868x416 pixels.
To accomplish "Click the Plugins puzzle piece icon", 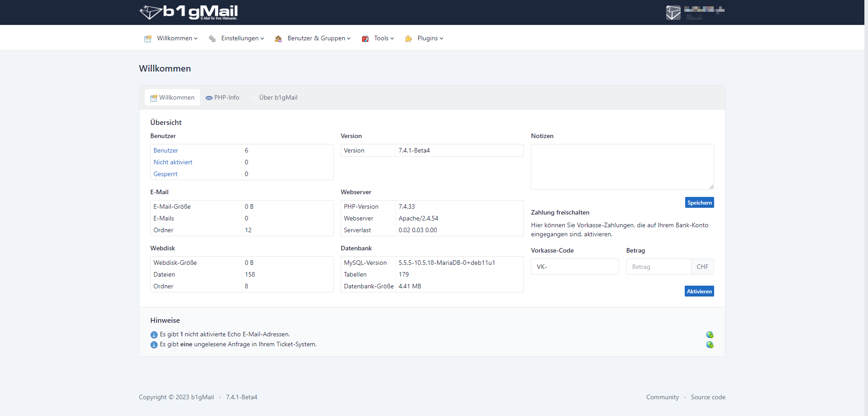I will (409, 39).
